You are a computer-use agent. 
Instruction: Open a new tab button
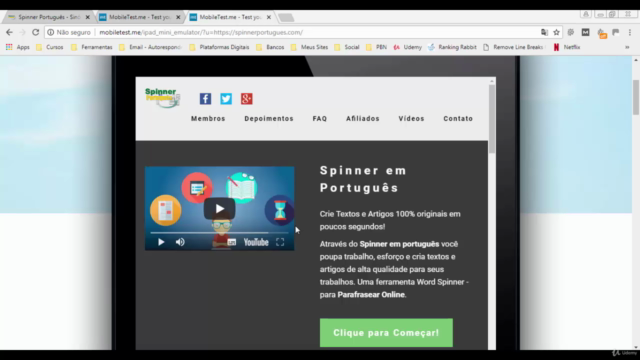pyautogui.click(x=286, y=17)
